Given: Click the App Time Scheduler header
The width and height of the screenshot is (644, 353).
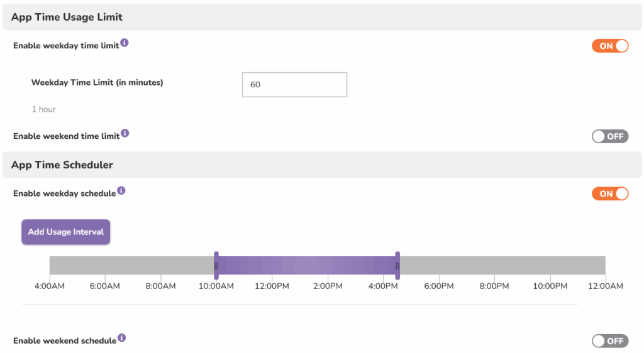Looking at the screenshot, I should point(62,165).
